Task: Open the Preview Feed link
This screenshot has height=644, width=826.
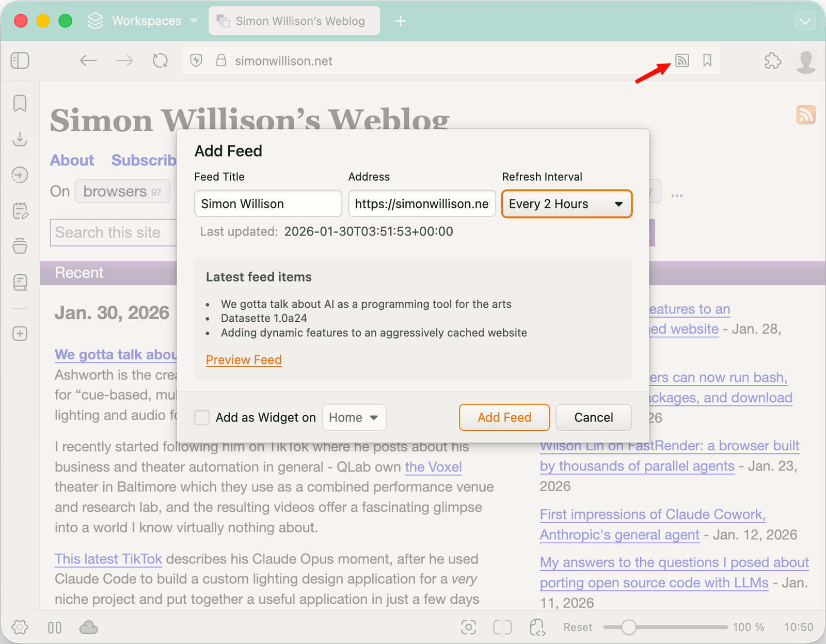Action: (244, 360)
